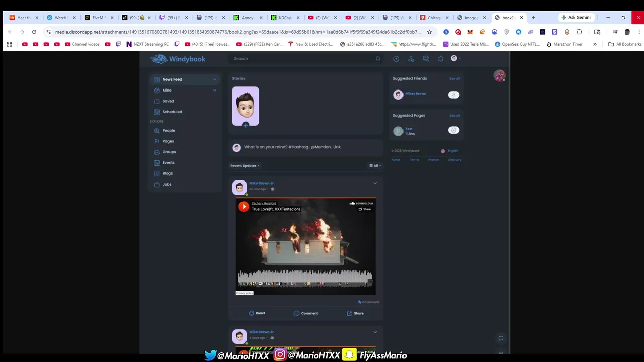Select News Feed in sidebar

click(x=186, y=79)
